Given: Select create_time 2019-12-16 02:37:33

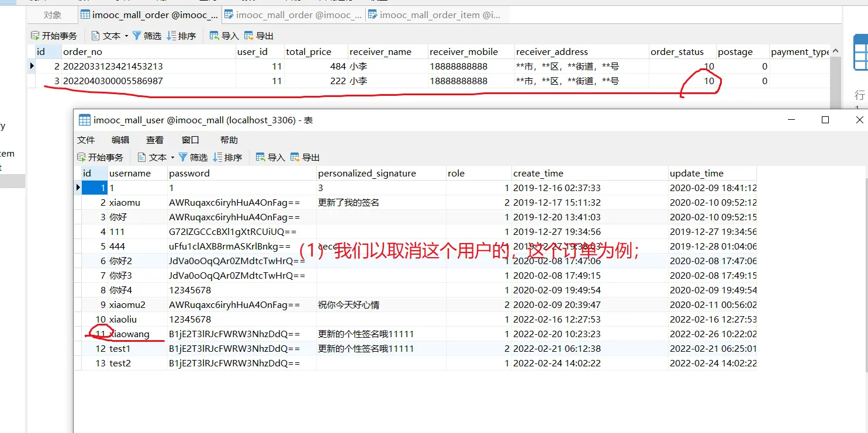Looking at the screenshot, I should [x=590, y=188].
